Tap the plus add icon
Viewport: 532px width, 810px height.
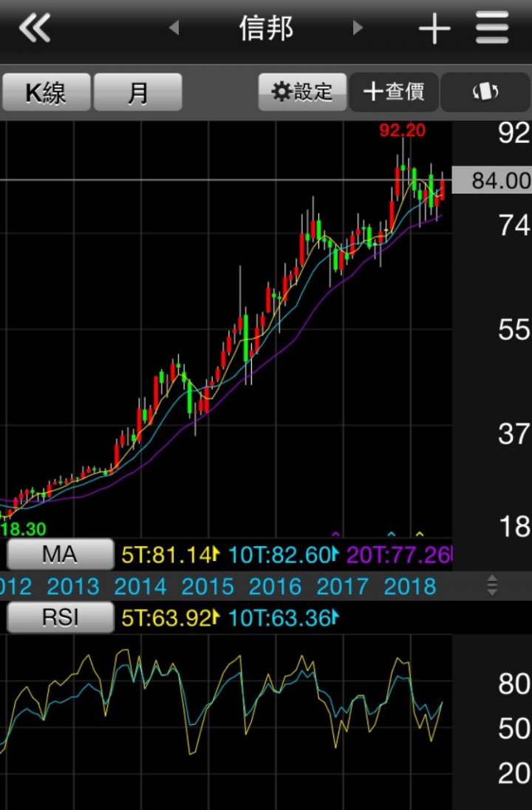[x=434, y=28]
